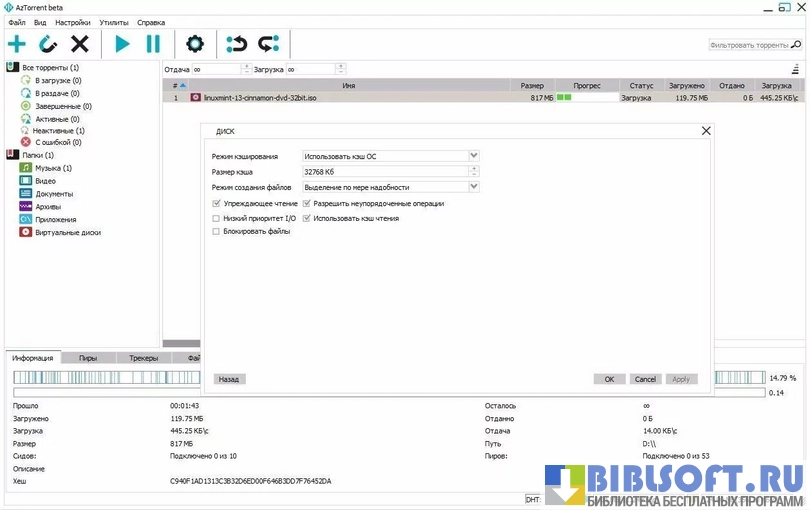The width and height of the screenshot is (810, 510).
Task: Click the Размер кэша spinner arrows
Action: pos(473,171)
